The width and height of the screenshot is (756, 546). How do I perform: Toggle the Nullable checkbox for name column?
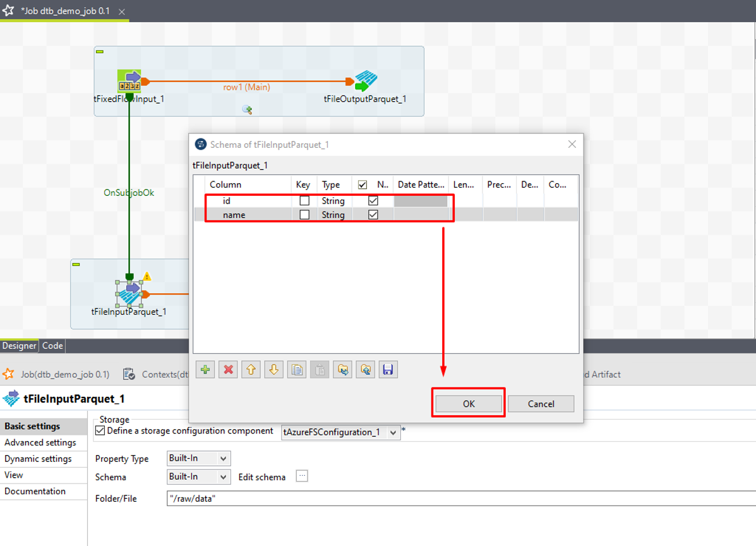[373, 215]
